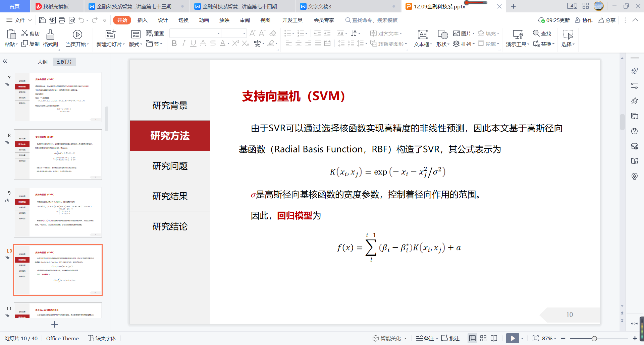Toggle Italic formatting
The image size is (644, 345).
point(183,43)
